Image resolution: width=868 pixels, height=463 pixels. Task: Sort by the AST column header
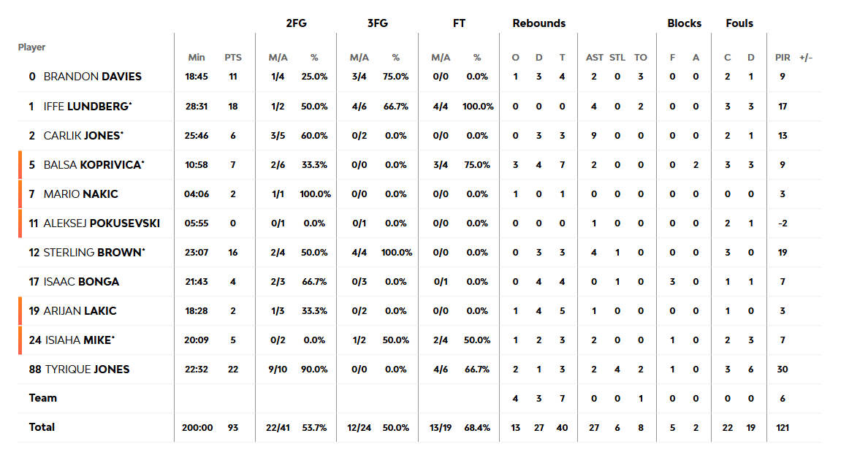click(x=595, y=58)
